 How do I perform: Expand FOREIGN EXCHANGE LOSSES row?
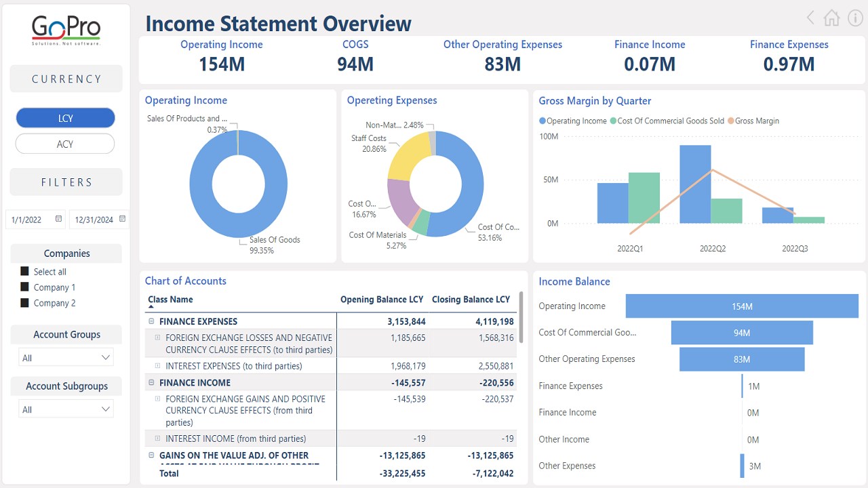coord(158,338)
